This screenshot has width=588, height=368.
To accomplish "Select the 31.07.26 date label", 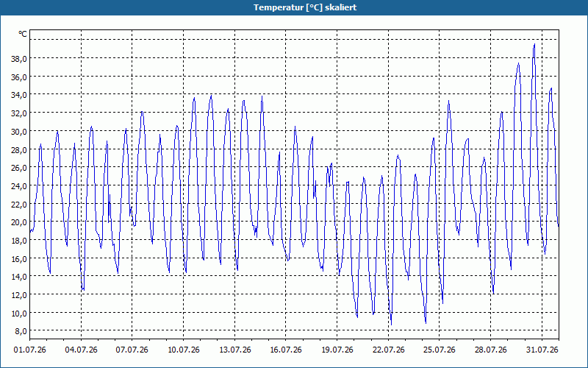I will (542, 350).
